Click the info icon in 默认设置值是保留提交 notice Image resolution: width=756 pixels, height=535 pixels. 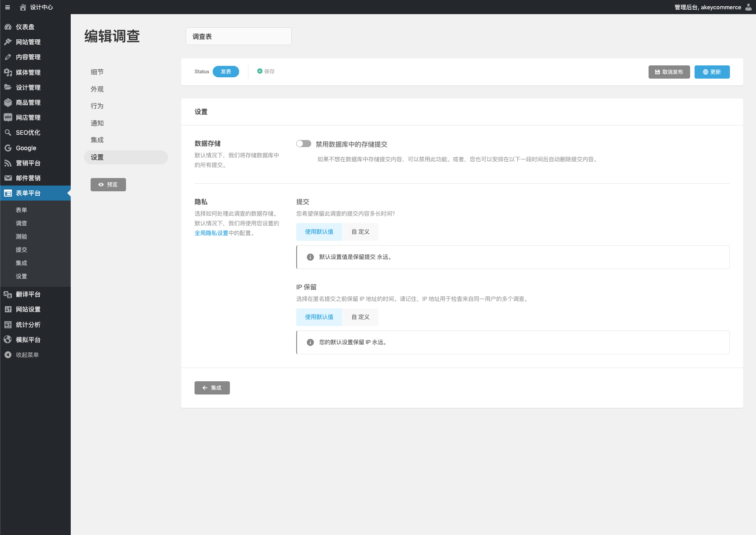[310, 257]
